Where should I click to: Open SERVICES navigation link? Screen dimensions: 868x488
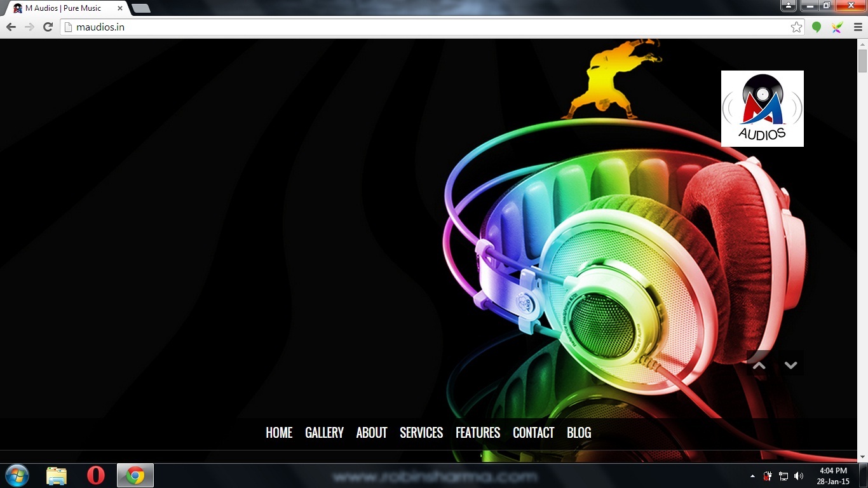[x=421, y=433]
